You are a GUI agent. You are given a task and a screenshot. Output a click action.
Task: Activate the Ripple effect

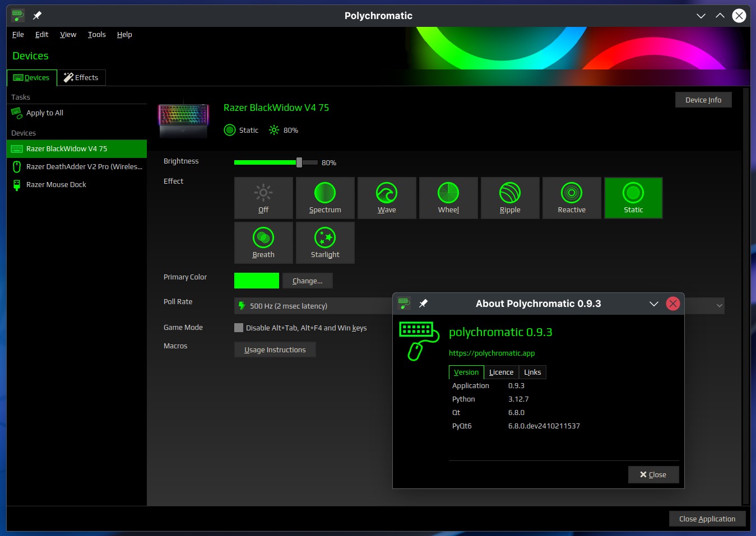pyautogui.click(x=510, y=198)
